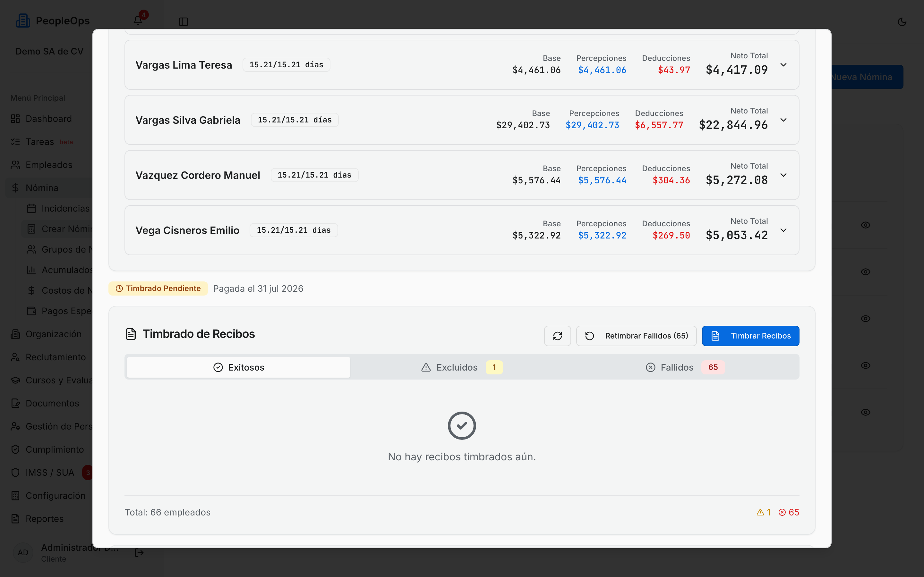Expand Vazquez Cordero Manuel row chevron
The height and width of the screenshot is (577, 924).
point(783,175)
